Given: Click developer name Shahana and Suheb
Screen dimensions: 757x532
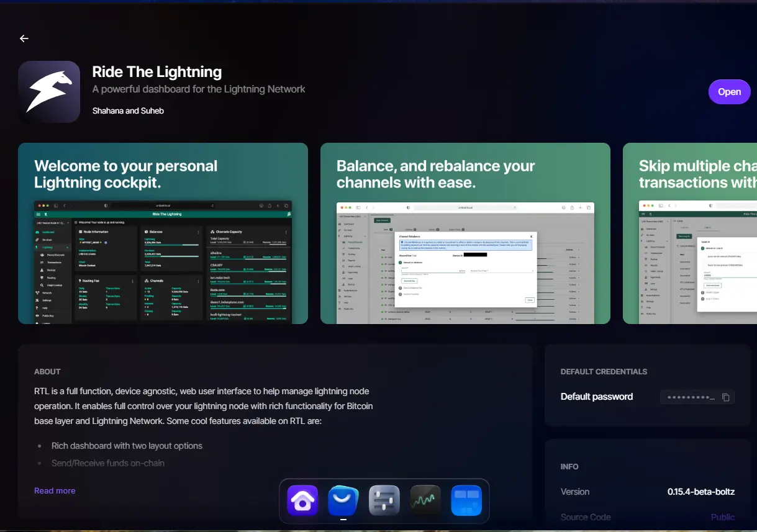Looking at the screenshot, I should coord(128,110).
